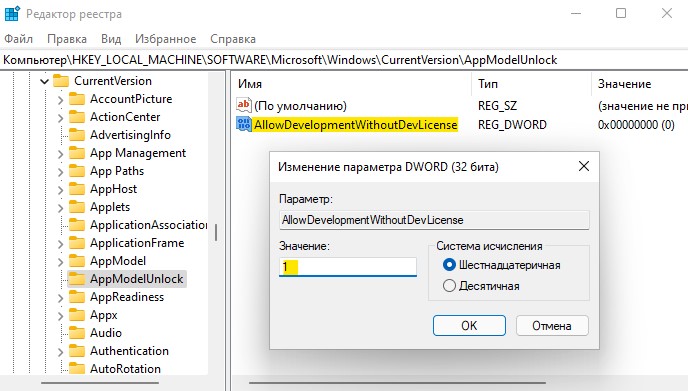Viewport: 688px width, 391px height.
Task: Expand the Appx tree node
Action: (61, 316)
